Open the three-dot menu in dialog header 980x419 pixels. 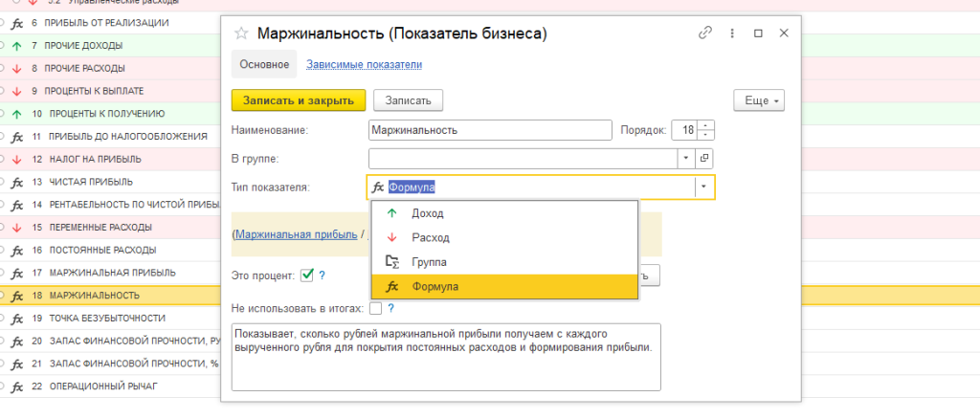pos(732,33)
